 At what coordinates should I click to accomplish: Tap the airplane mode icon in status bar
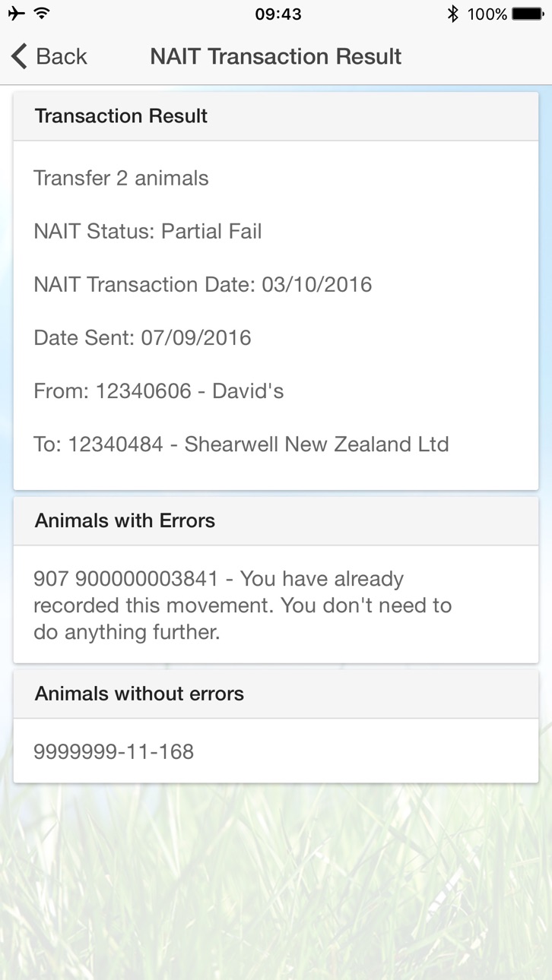click(16, 14)
